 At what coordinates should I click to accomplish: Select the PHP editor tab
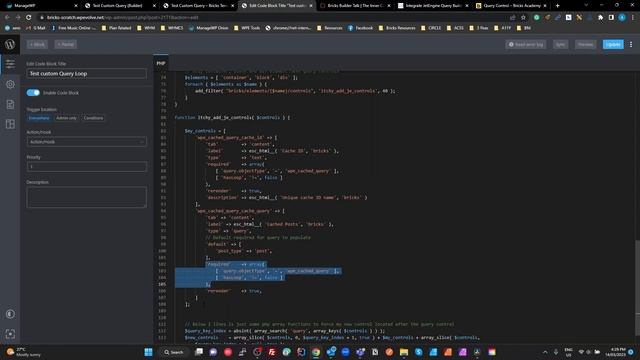pos(161,63)
